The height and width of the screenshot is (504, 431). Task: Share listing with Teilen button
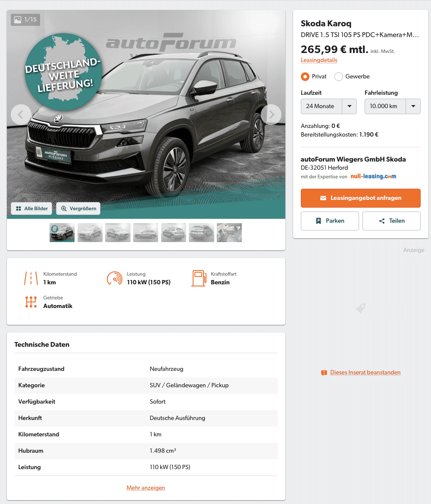(x=391, y=221)
